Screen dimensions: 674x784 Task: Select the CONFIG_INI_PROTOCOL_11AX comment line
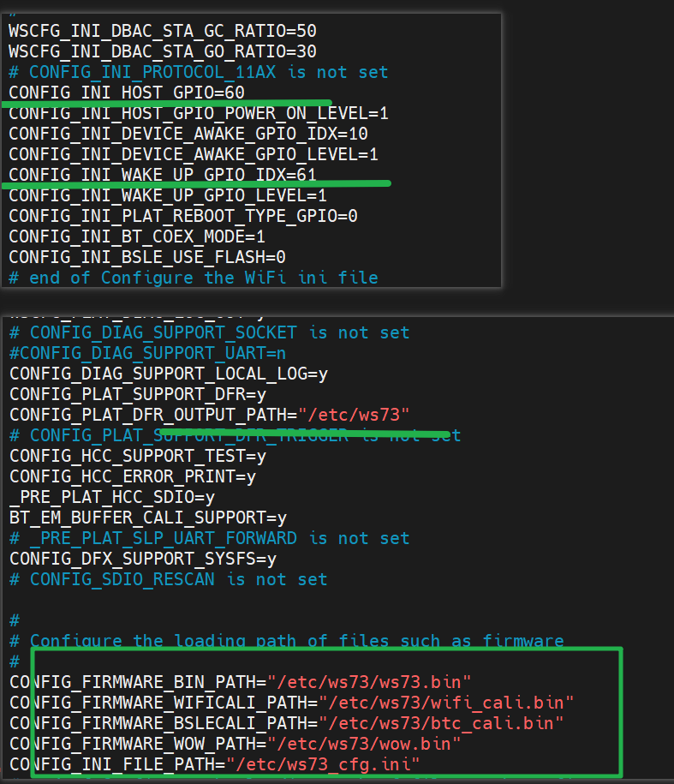tap(198, 72)
